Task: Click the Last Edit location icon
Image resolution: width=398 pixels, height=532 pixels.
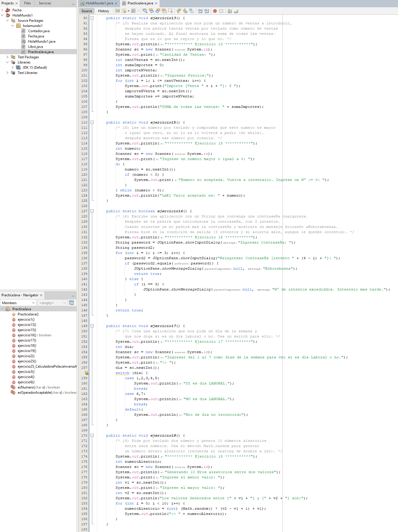Action: tap(117, 11)
